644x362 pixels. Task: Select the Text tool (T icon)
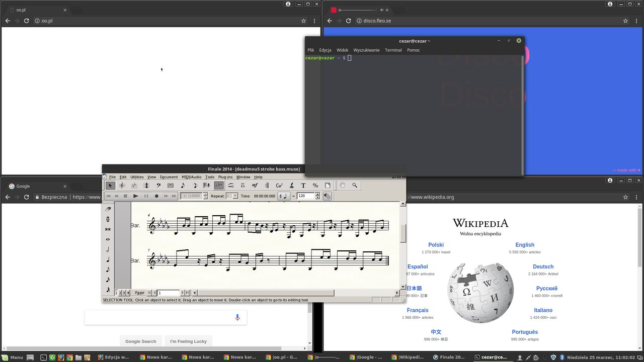[x=303, y=186]
